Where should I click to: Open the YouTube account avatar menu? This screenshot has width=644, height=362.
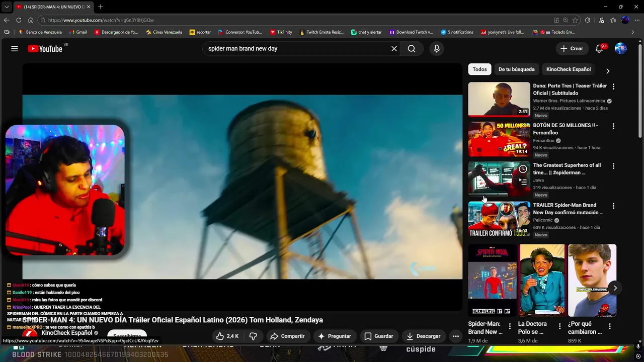point(621,49)
